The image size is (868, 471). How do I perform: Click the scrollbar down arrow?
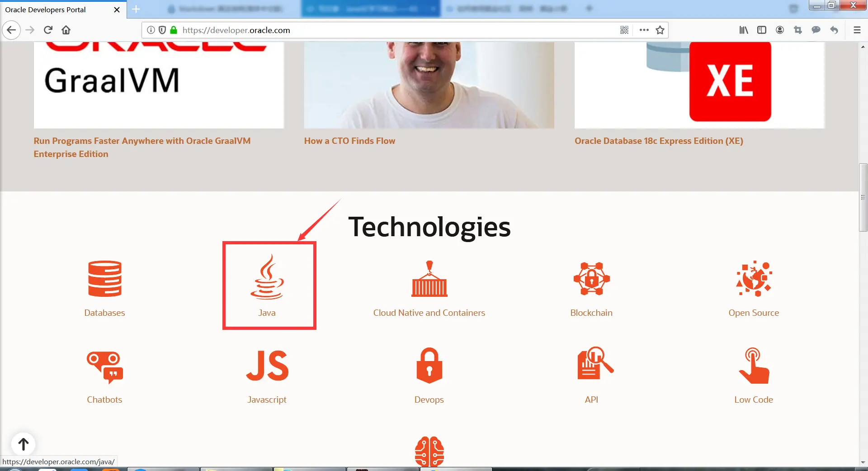(x=863, y=462)
